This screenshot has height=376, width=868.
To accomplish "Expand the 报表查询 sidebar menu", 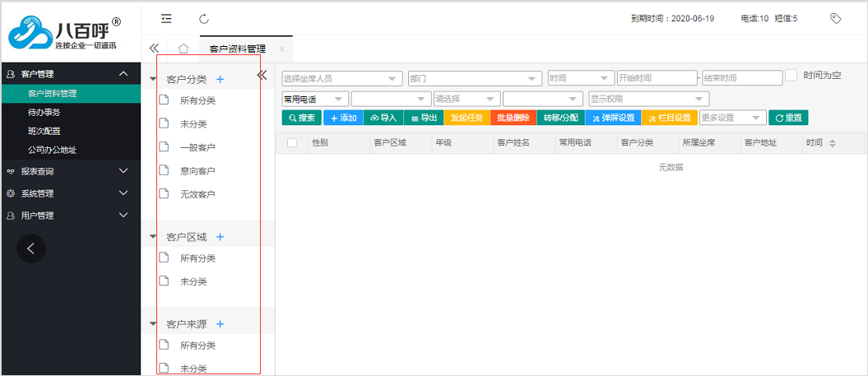I will tap(70, 171).
